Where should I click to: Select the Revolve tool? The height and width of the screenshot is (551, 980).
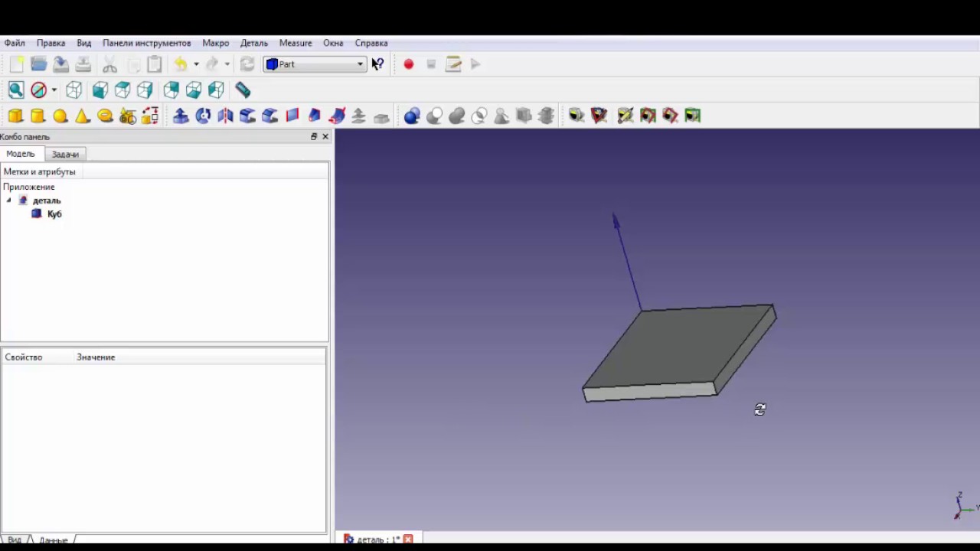pos(203,116)
